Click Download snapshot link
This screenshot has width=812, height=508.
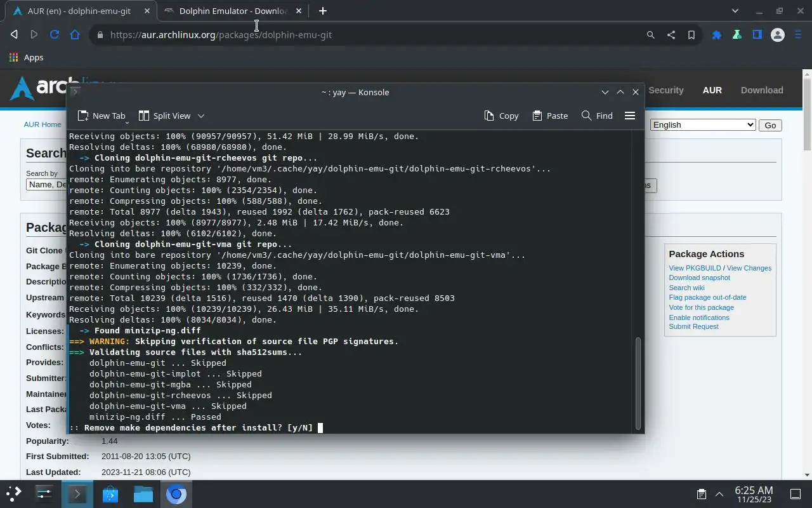pyautogui.click(x=699, y=277)
